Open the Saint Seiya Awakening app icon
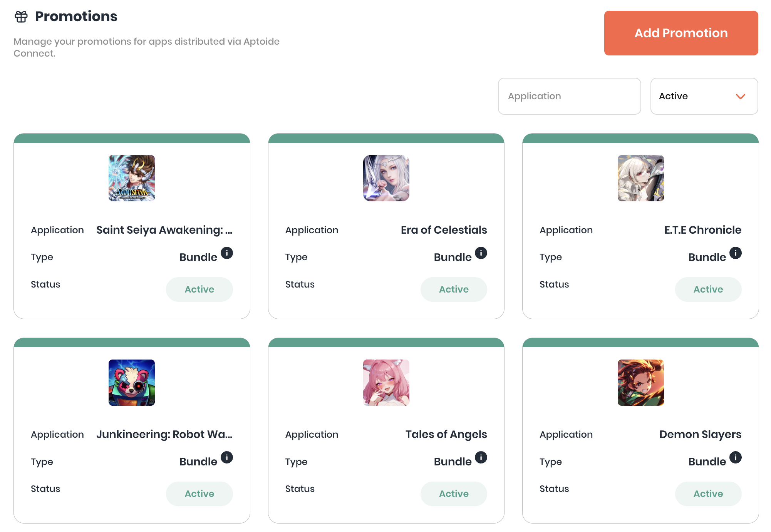771x532 pixels. point(132,178)
